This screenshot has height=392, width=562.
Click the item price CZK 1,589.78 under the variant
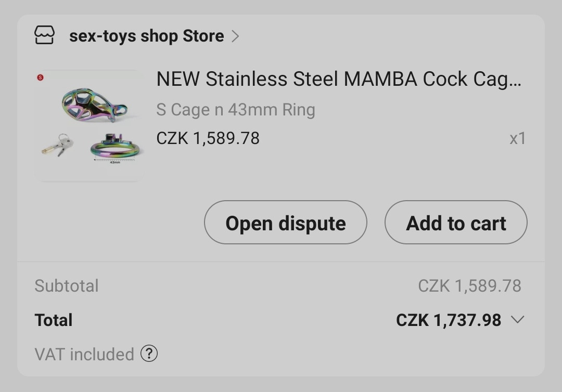pos(208,138)
